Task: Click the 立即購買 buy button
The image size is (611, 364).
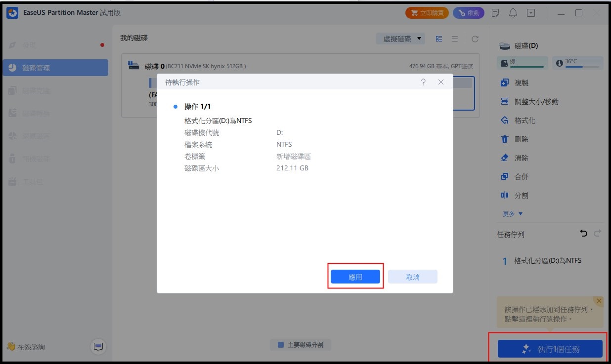Action: click(427, 13)
